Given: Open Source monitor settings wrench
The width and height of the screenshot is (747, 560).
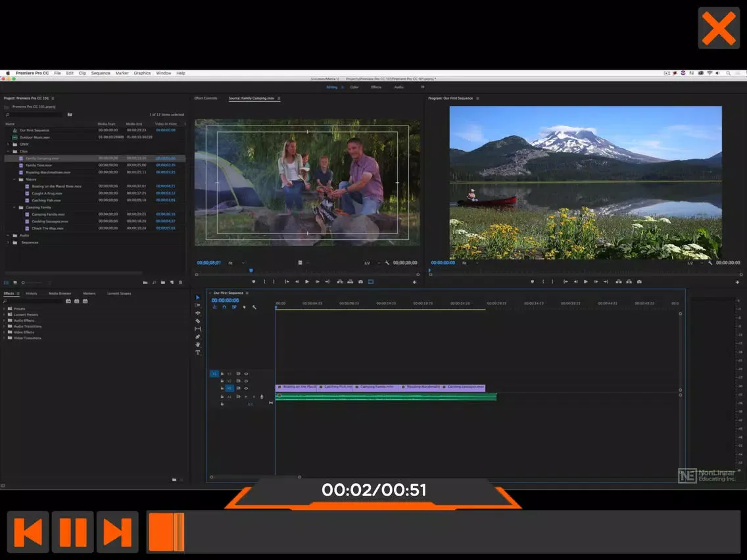Looking at the screenshot, I should click(x=387, y=263).
